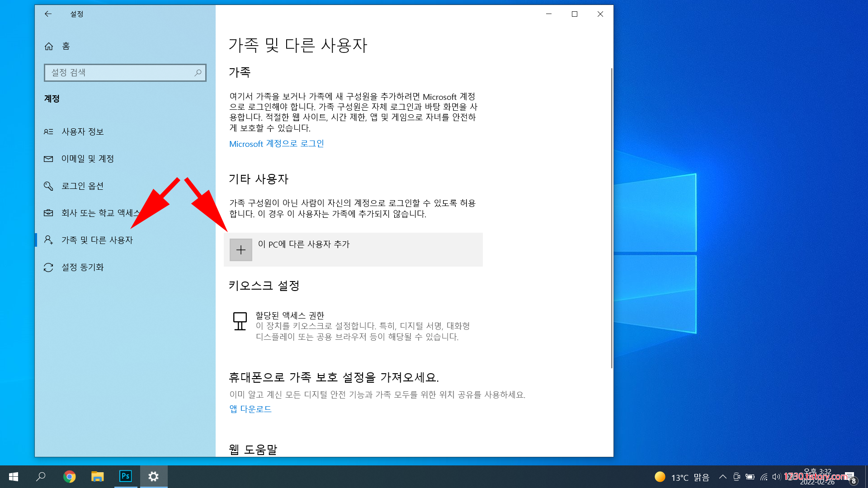Image resolution: width=868 pixels, height=488 pixels.
Task: Open 사용자 정보 settings page
Action: [83, 131]
